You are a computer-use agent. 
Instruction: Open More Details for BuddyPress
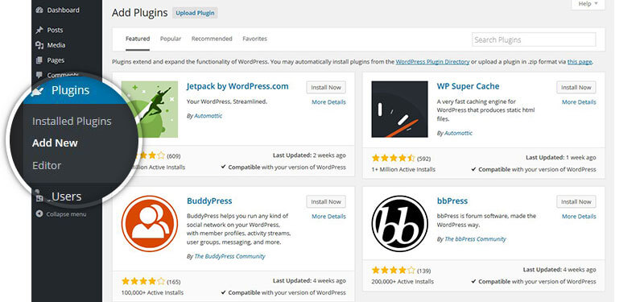pos(328,217)
